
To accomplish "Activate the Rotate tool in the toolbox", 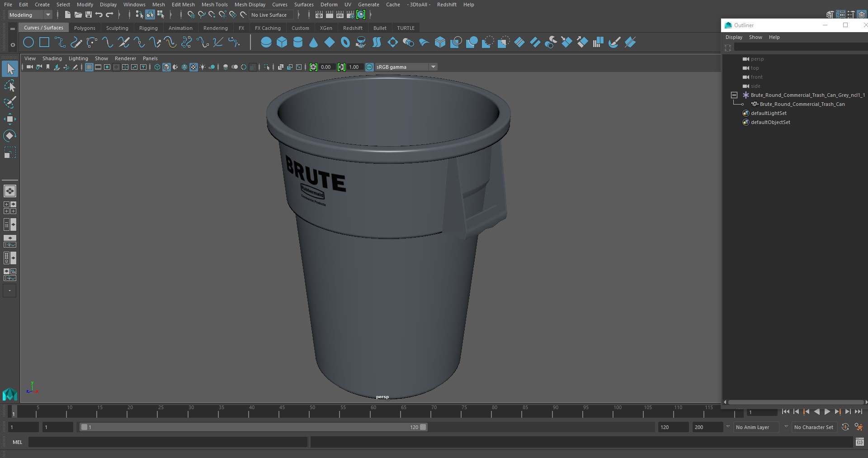I will point(10,136).
